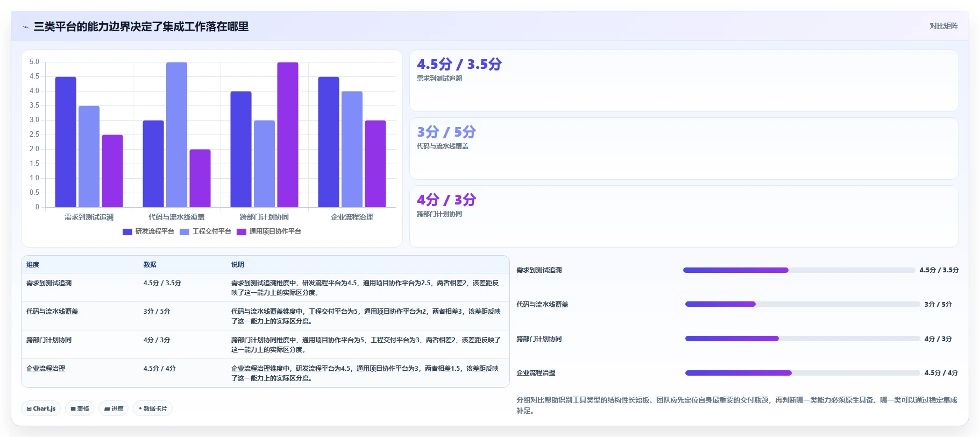Click the 企业流程治理 progress bar
The image size is (980, 437).
[x=803, y=373]
